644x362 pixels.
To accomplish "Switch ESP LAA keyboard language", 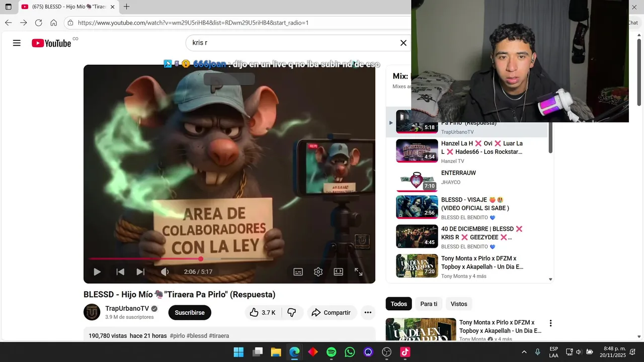I will coord(553,352).
